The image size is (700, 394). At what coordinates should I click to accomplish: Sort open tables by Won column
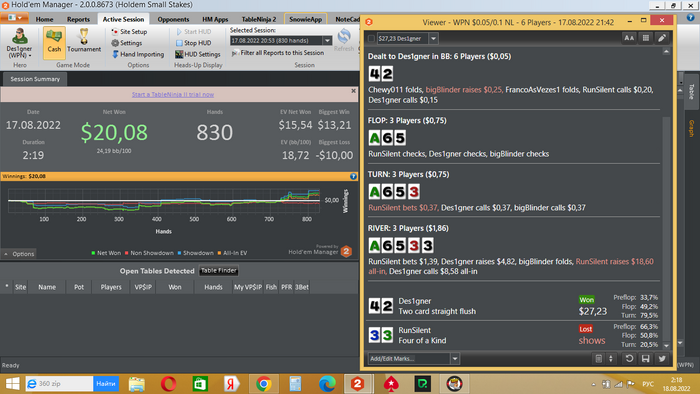tap(175, 287)
